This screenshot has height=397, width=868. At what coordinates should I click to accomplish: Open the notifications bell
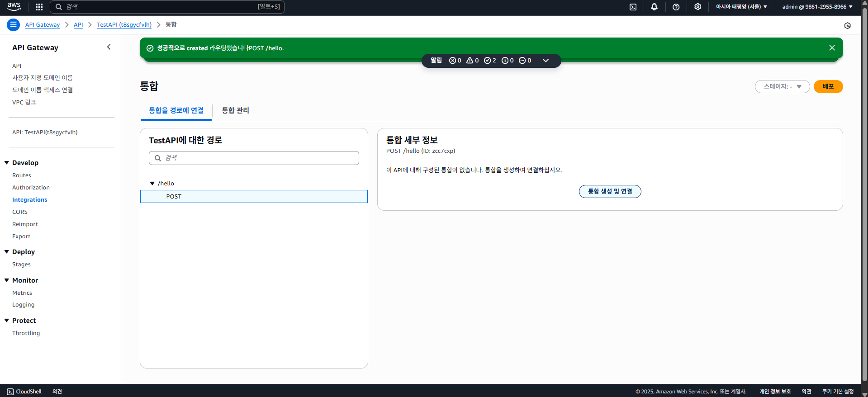pos(654,7)
